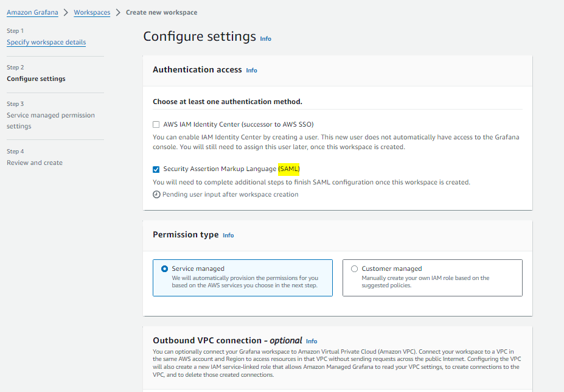Click chevron arrow after Workspaces breadcrumb
The image size is (564, 392).
pos(118,13)
